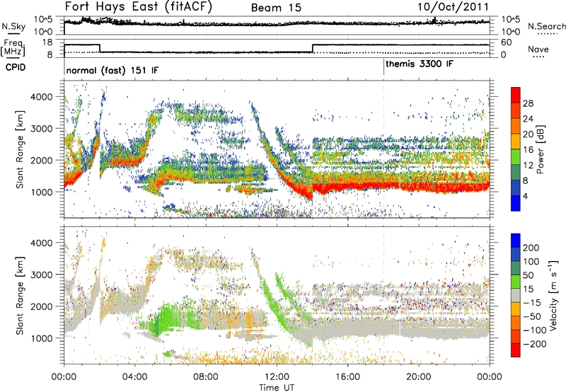Click the power panel 'Slant Range [km]' label

[x=20, y=149]
